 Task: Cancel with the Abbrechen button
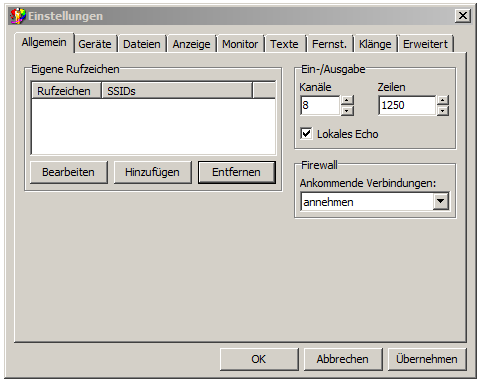pyautogui.click(x=343, y=359)
